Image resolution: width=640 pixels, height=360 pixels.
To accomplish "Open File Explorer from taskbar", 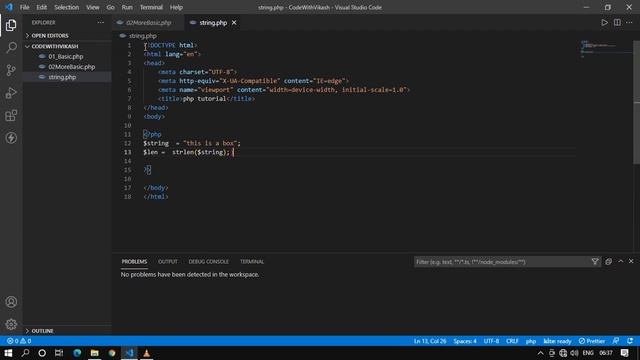I will (x=95, y=353).
